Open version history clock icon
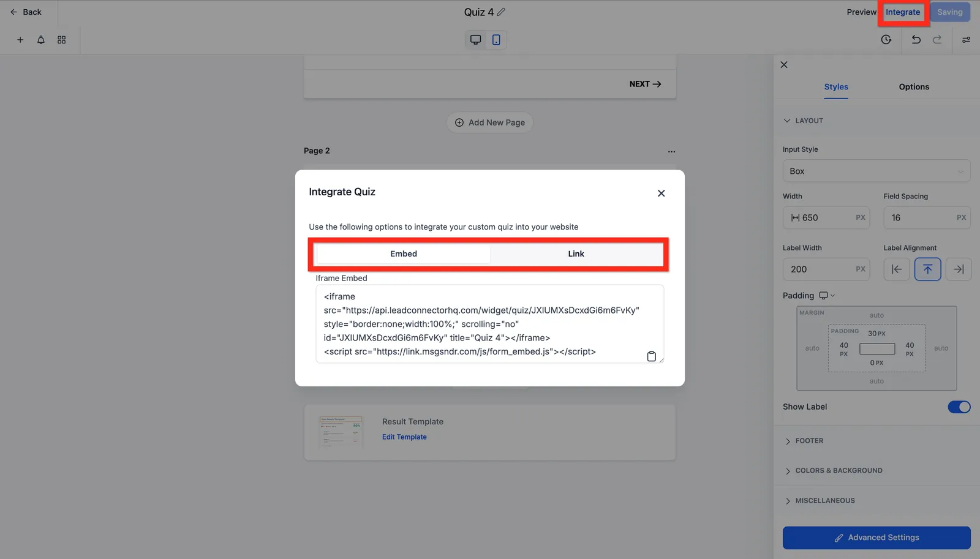Image resolution: width=980 pixels, height=559 pixels. [886, 40]
